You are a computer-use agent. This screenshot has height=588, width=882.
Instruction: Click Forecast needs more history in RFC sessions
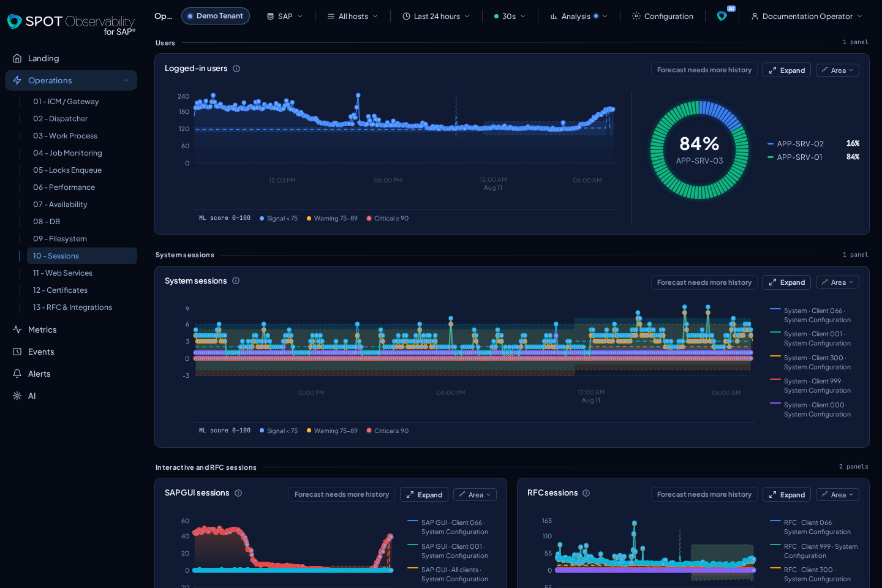(x=704, y=495)
